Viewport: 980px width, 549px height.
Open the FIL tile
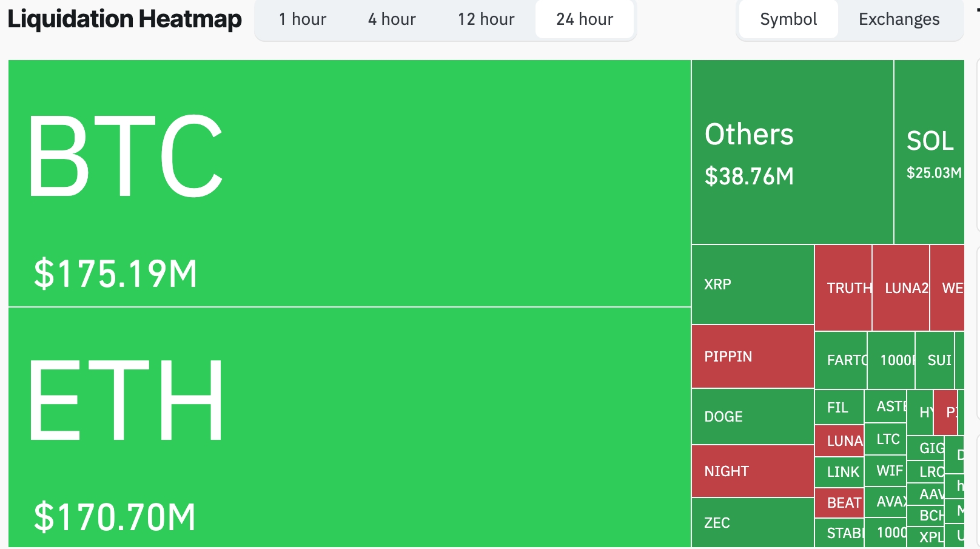[x=839, y=408]
